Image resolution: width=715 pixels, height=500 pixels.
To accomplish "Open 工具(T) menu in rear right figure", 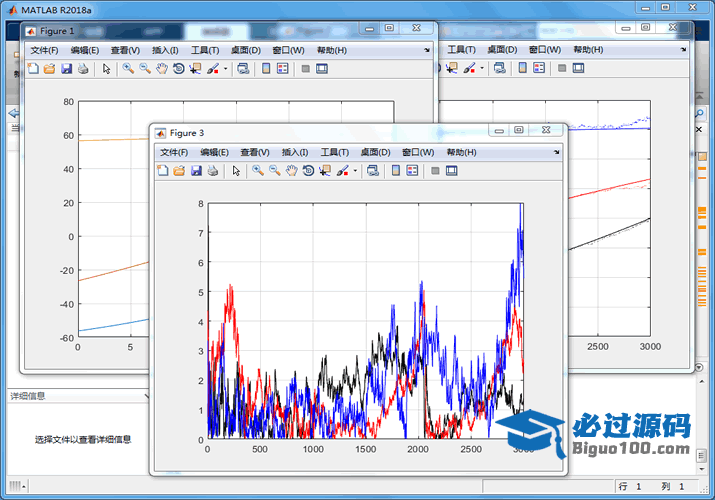I will coord(461,49).
